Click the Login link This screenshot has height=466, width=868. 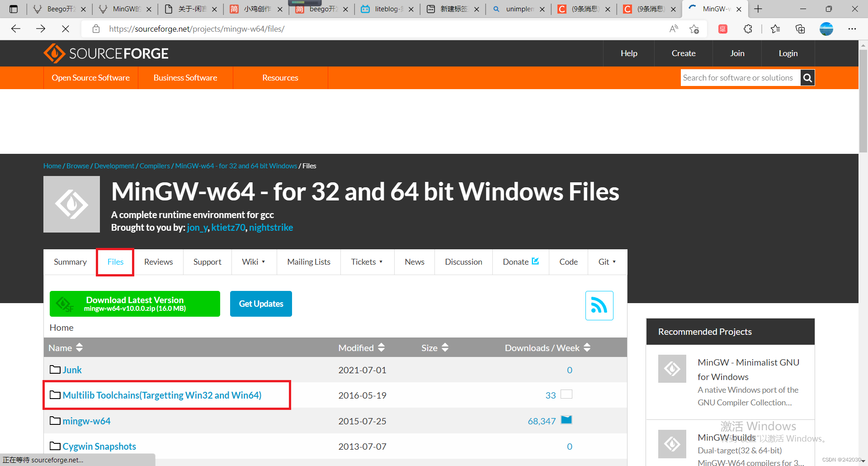[x=788, y=53]
